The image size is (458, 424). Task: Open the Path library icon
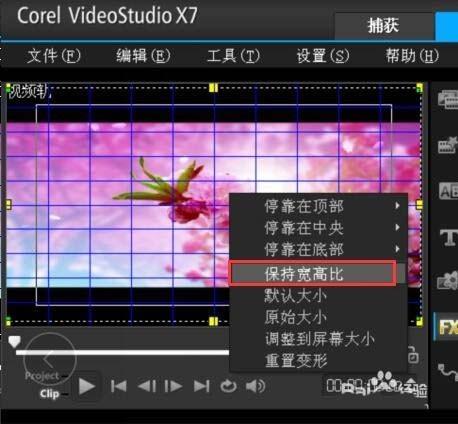coord(448,372)
